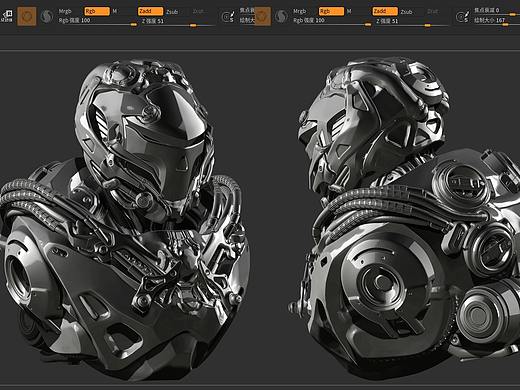Toggle the orange Rgb button in the left toolbar

97,11
